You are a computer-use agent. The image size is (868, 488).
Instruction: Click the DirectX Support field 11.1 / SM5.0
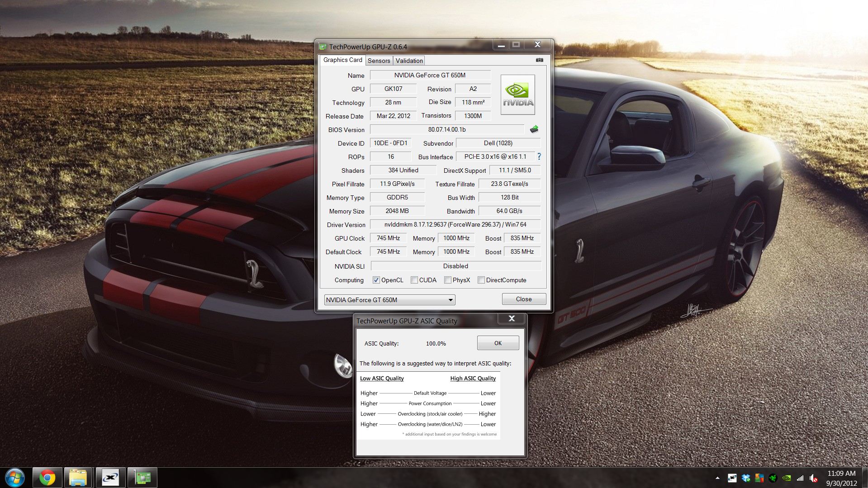[x=515, y=170]
